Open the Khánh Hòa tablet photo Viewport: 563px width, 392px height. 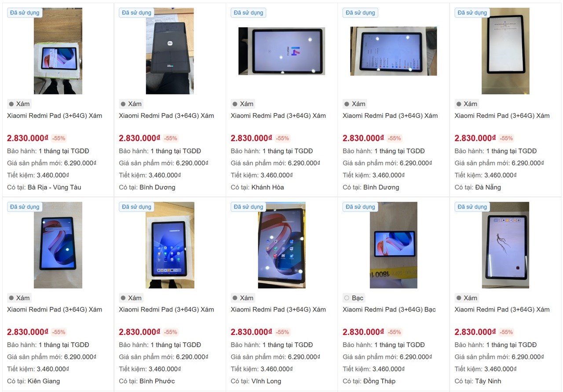tap(281, 51)
